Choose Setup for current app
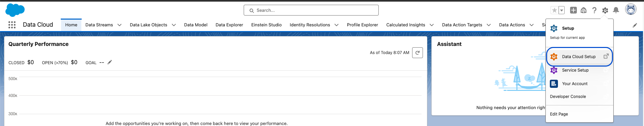The height and width of the screenshot is (126, 644). click(x=579, y=32)
